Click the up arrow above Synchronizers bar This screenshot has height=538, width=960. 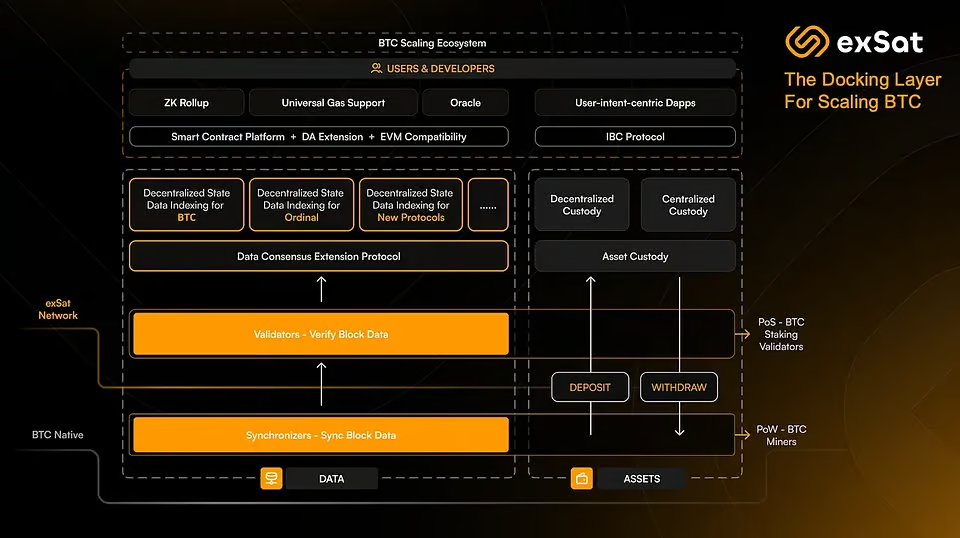[x=321, y=384]
